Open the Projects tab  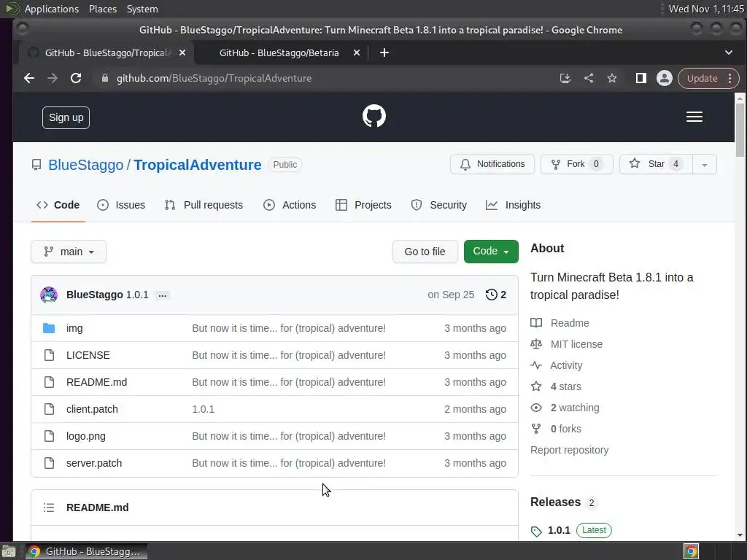pyautogui.click(x=363, y=205)
